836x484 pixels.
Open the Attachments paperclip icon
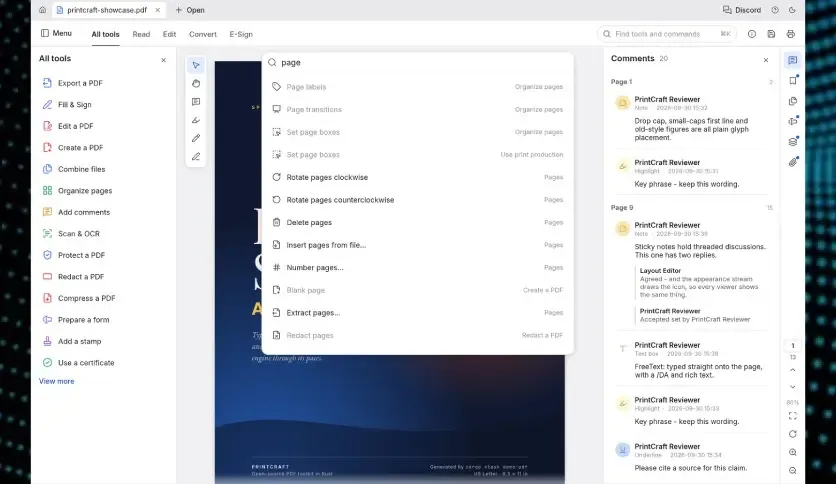point(793,162)
